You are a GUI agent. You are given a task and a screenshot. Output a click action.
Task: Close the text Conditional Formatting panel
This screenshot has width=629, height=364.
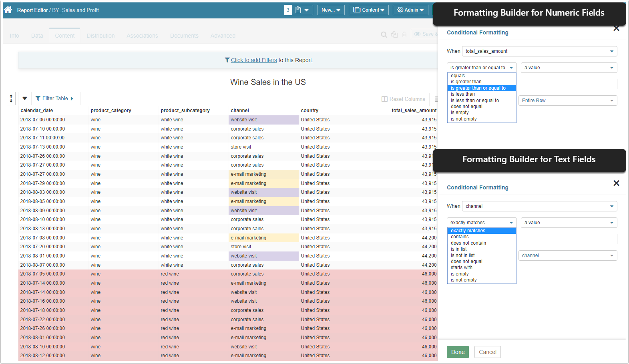[x=616, y=183]
